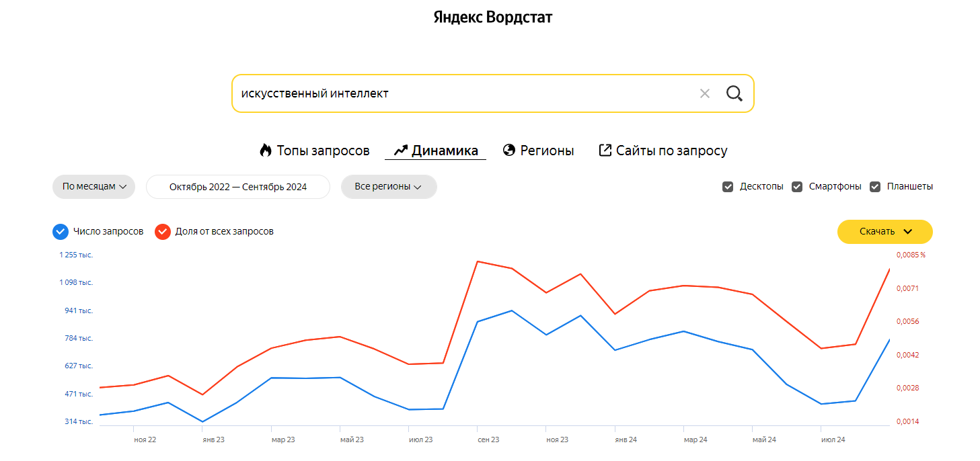Click the globe icon next to Регионы

[508, 150]
